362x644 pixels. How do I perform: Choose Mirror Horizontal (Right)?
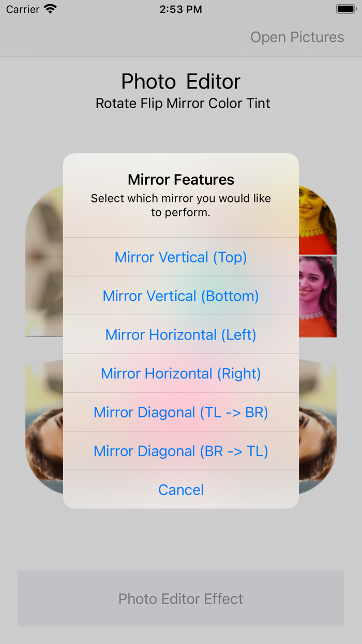(180, 373)
